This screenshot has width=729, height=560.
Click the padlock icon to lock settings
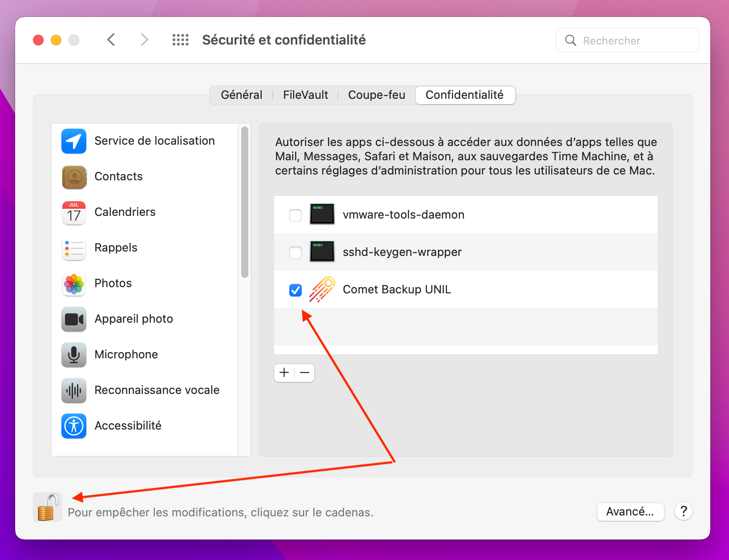click(47, 507)
